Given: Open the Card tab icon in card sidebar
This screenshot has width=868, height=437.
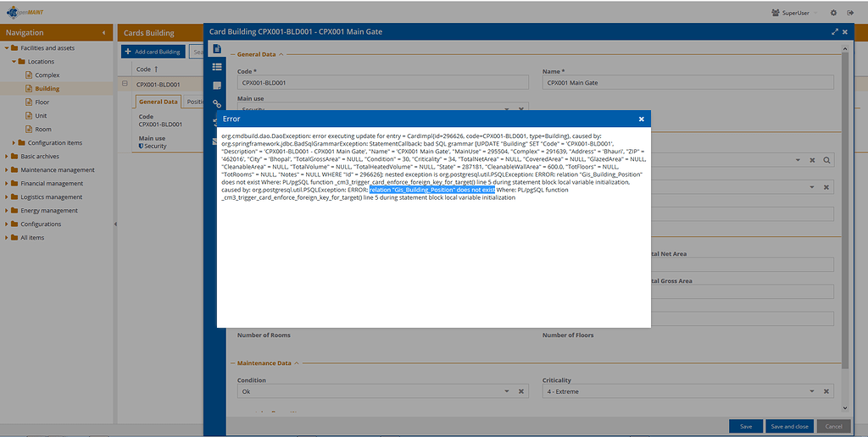Looking at the screenshot, I should tap(217, 49).
